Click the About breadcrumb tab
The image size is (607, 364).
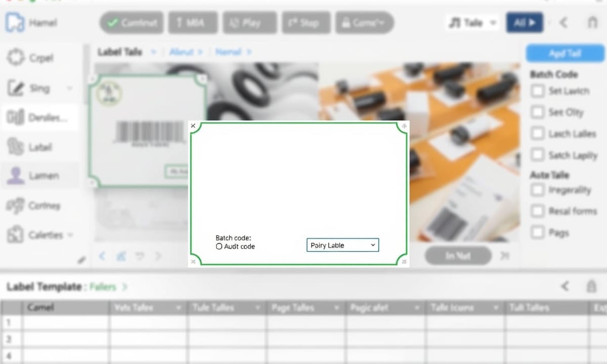[x=182, y=52]
